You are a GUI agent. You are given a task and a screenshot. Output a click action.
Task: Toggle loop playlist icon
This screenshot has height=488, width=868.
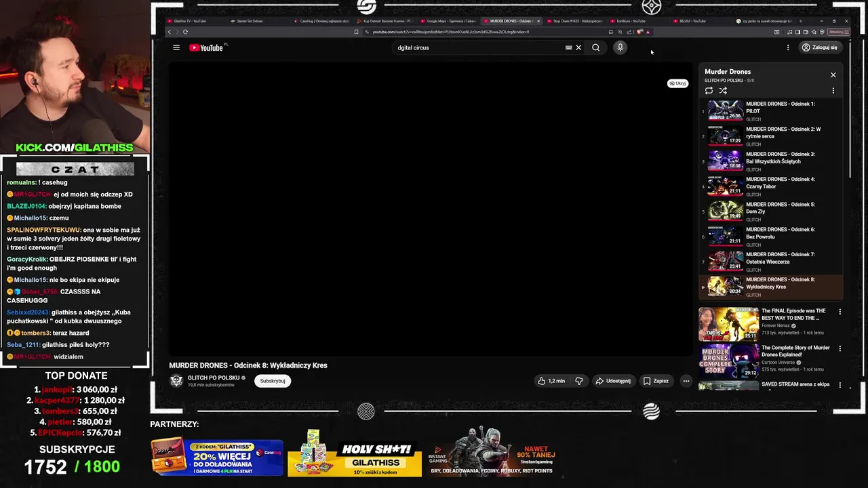[709, 90]
